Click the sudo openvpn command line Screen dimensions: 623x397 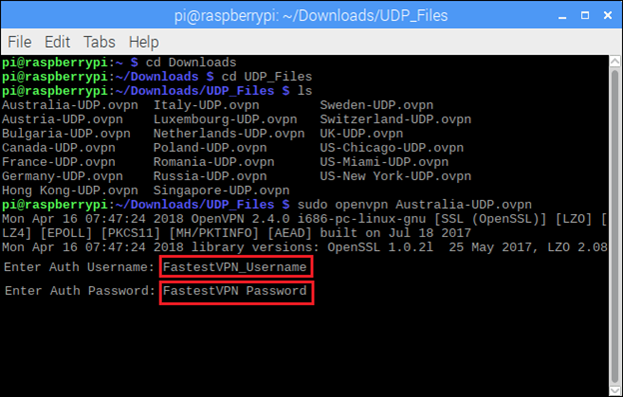[x=414, y=205]
